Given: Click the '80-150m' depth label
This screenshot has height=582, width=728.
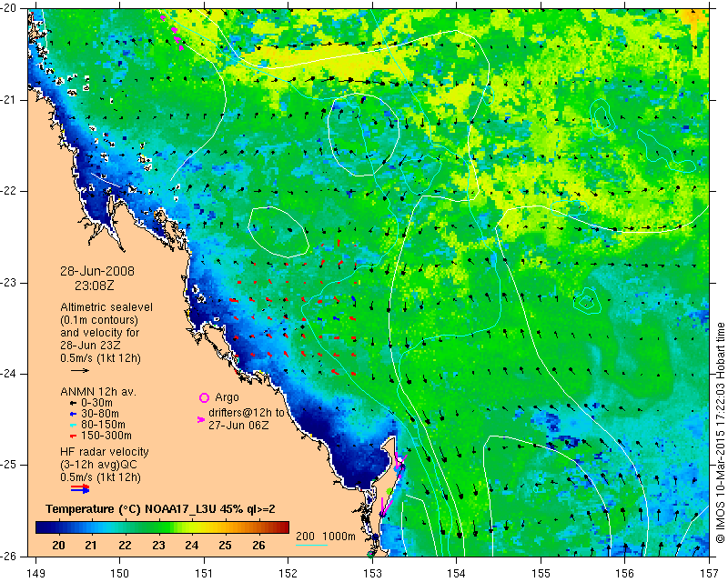Looking at the screenshot, I should pos(103,425).
